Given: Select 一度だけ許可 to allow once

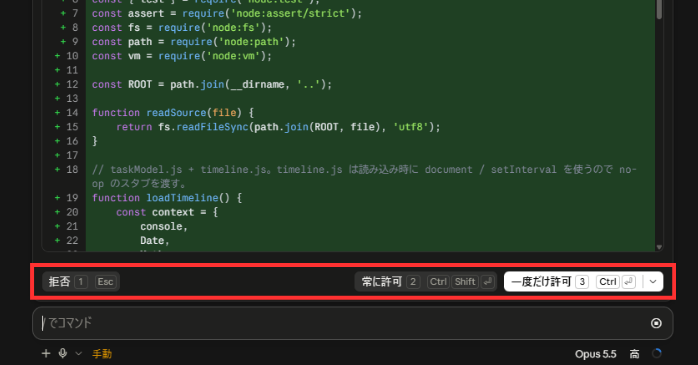Looking at the screenshot, I should click(x=573, y=282).
